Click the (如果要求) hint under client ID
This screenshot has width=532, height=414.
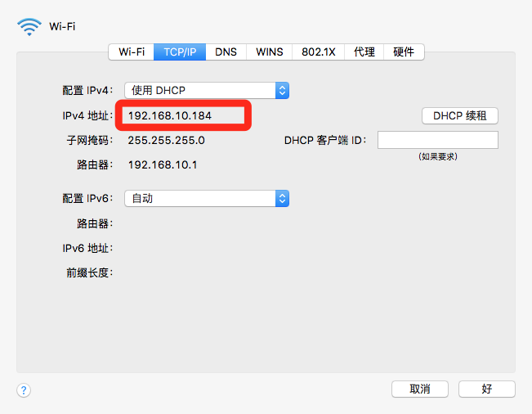click(x=437, y=155)
